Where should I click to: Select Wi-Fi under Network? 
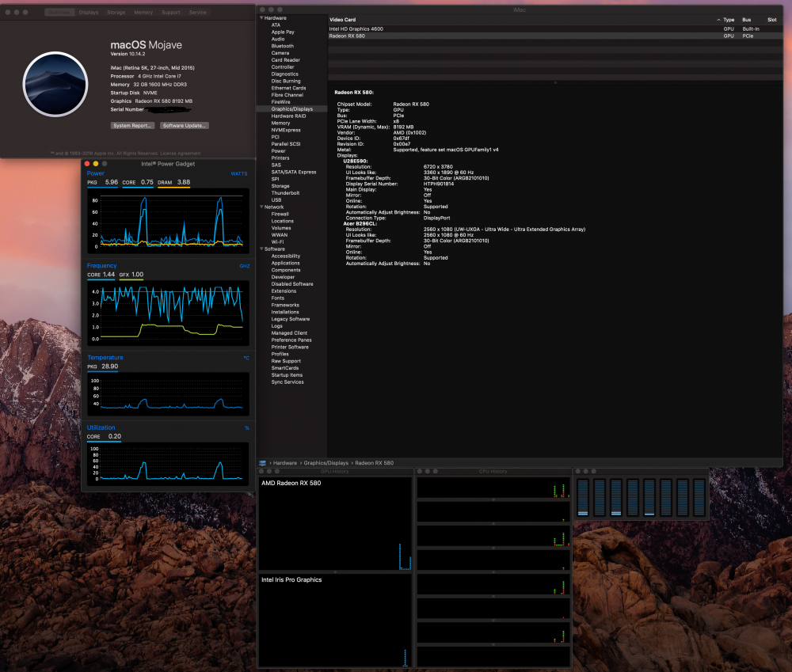tap(277, 242)
